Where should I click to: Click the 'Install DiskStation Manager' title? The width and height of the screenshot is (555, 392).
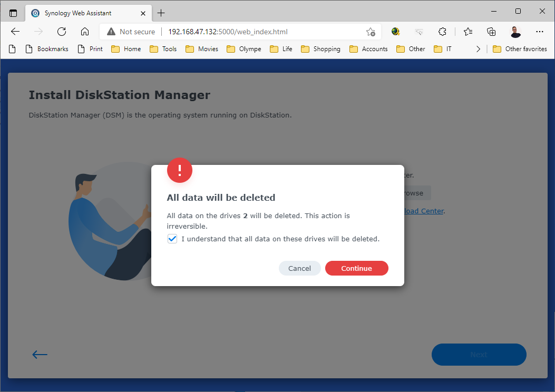(x=119, y=95)
